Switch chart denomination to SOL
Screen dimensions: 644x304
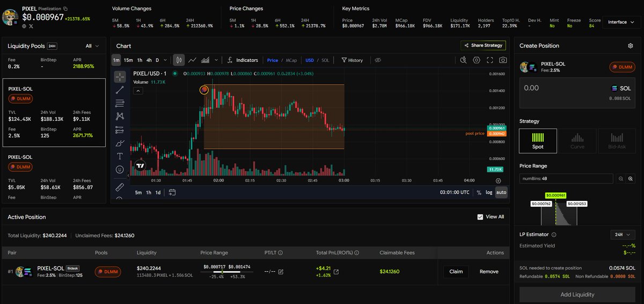coord(325,60)
